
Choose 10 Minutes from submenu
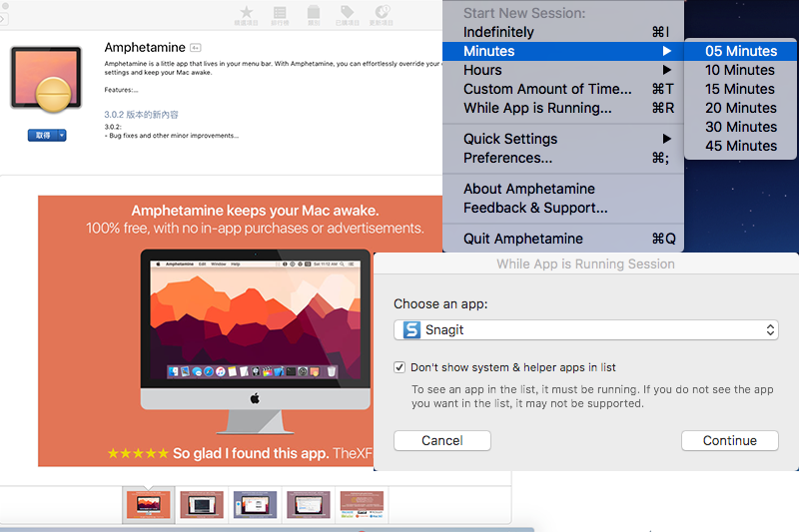[x=740, y=70]
